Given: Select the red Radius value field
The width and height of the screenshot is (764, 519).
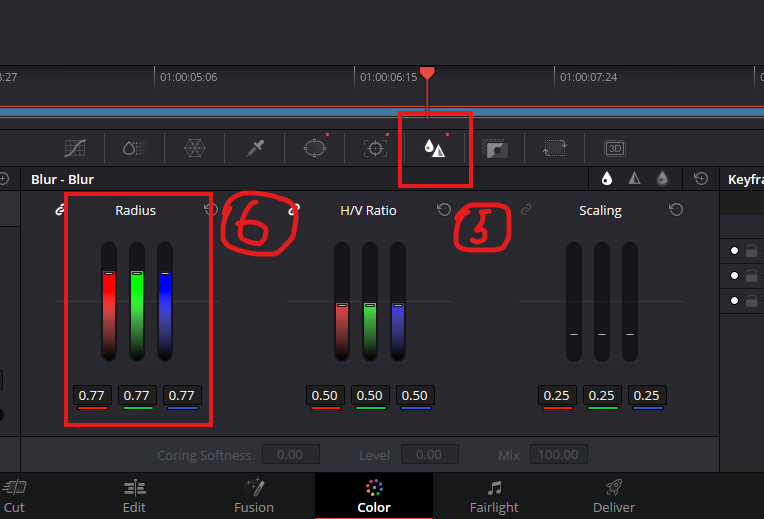Looking at the screenshot, I should (x=92, y=396).
